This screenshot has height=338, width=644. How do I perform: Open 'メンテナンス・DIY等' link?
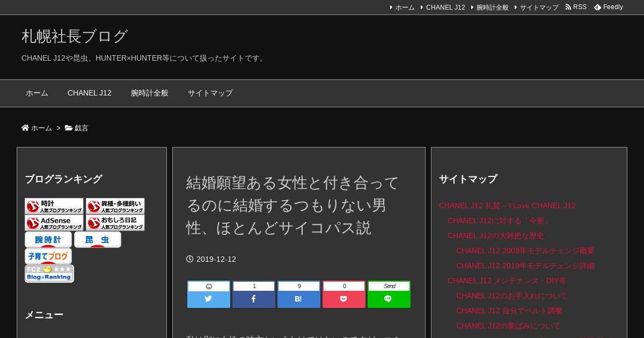[507, 281]
